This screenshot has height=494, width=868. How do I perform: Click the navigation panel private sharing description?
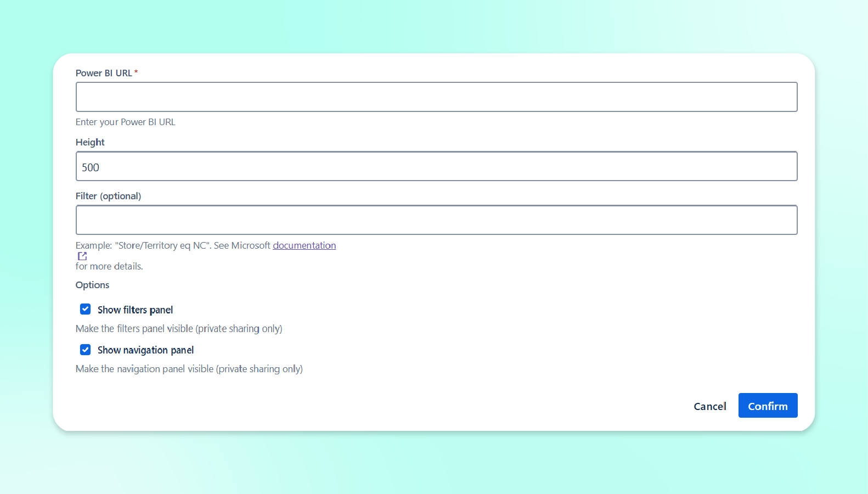tap(189, 369)
